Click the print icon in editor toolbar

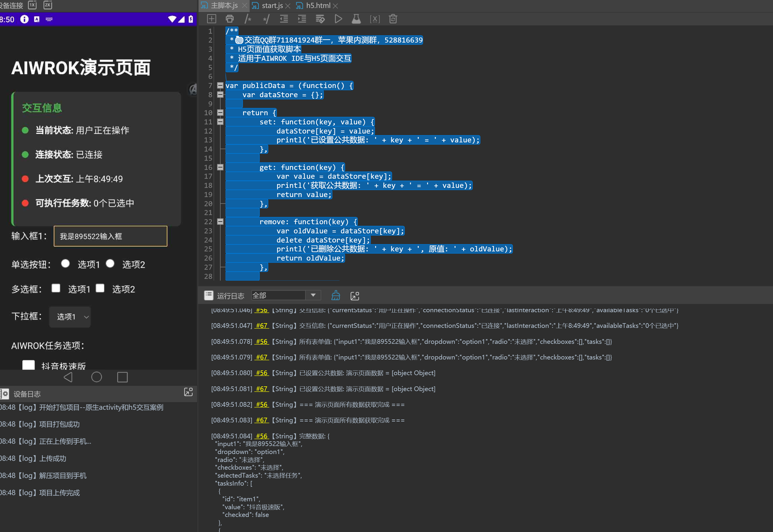[x=230, y=19]
